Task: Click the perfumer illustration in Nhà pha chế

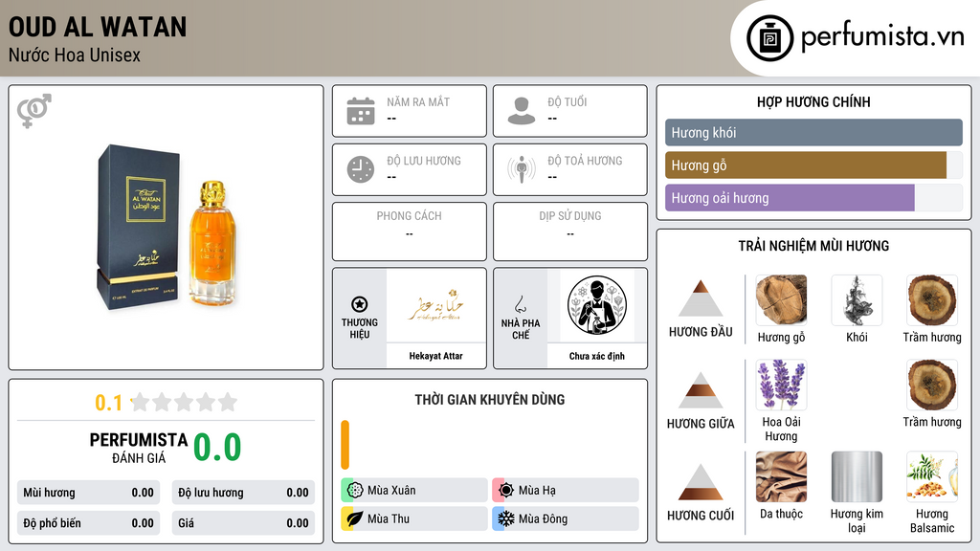Action: (597, 305)
